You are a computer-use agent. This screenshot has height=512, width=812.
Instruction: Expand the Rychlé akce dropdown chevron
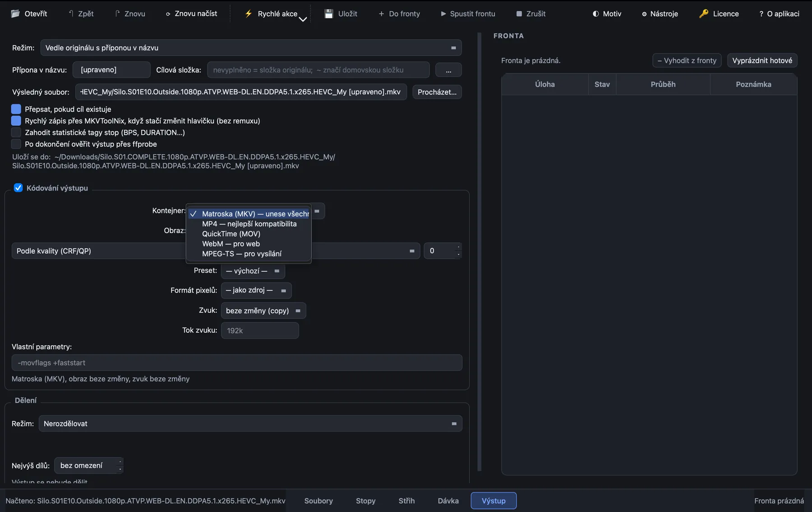(x=303, y=19)
